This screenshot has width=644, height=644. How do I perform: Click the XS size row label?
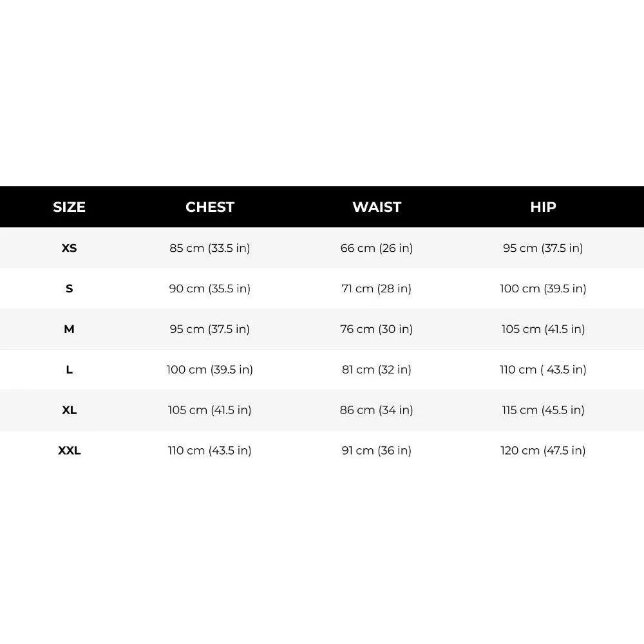pos(69,248)
